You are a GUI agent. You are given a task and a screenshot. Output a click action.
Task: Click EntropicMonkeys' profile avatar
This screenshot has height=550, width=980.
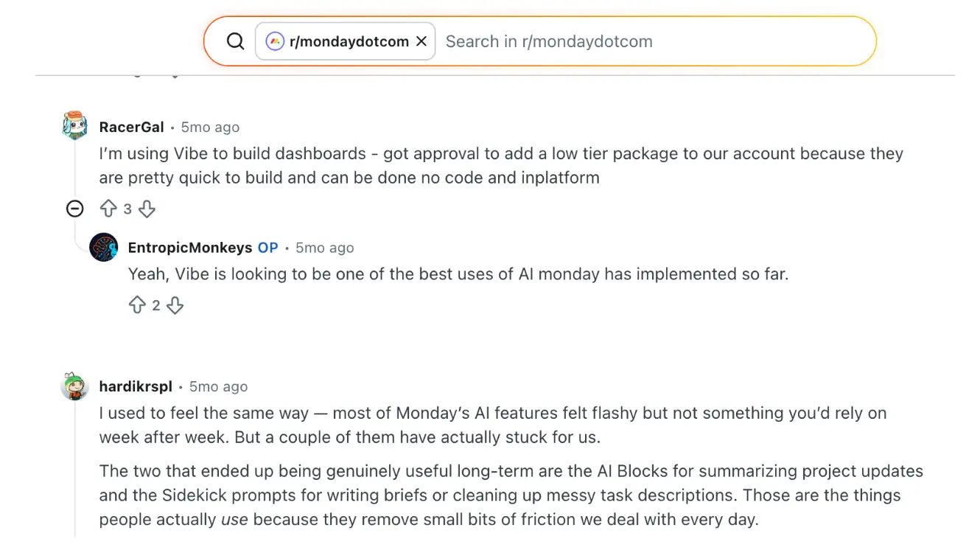(x=104, y=247)
